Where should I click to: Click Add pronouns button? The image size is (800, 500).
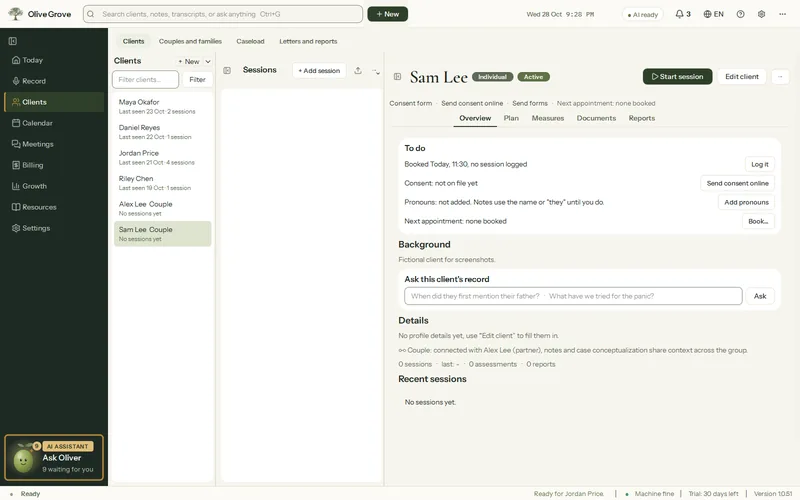pyautogui.click(x=746, y=202)
